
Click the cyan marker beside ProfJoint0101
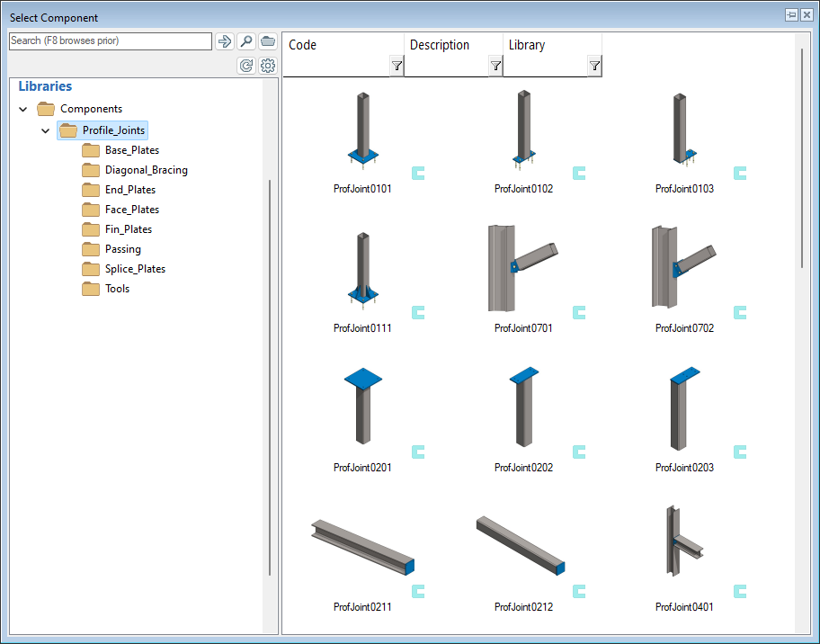click(x=418, y=173)
